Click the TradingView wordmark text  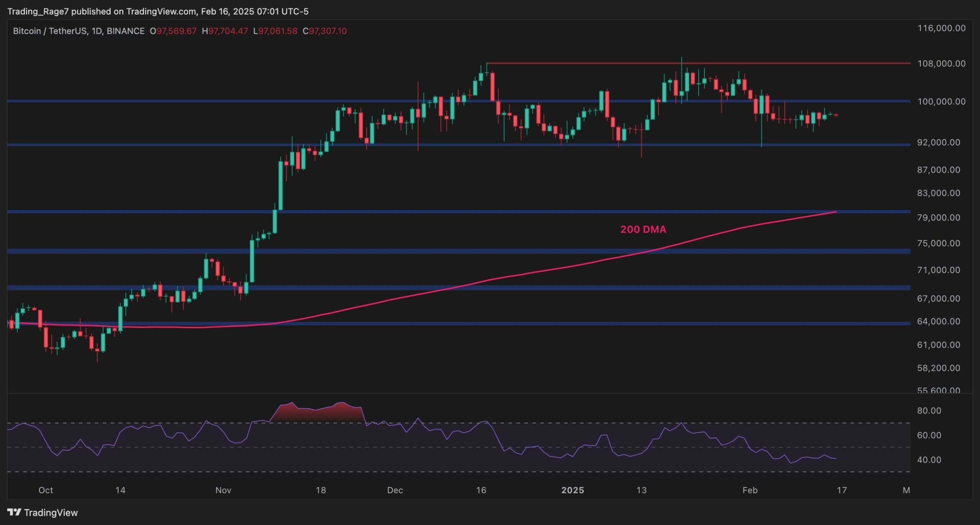click(51, 513)
